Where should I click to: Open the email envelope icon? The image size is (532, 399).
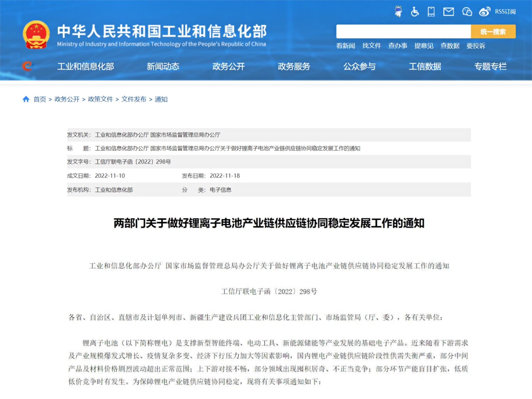[x=448, y=12]
